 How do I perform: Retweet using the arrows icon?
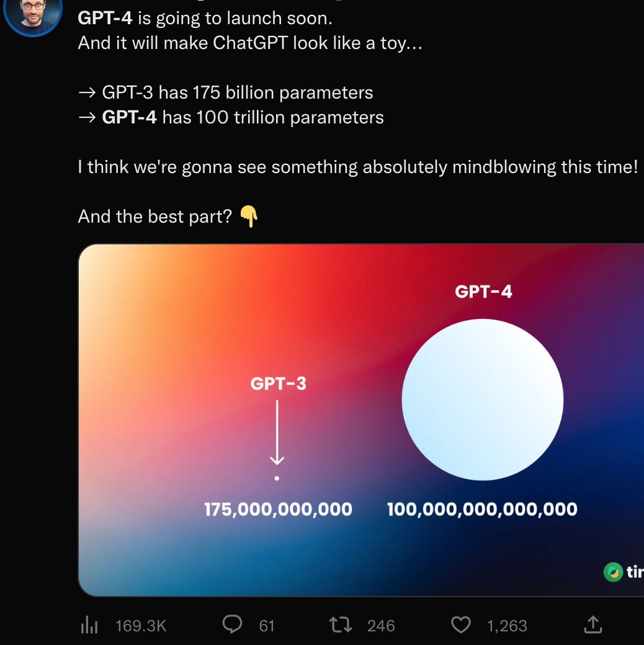[x=341, y=625]
